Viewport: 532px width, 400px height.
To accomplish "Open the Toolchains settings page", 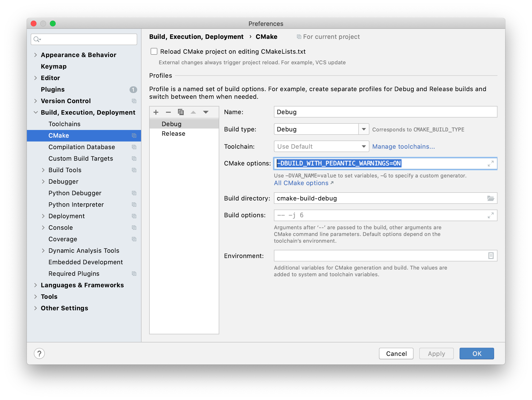I will [65, 124].
